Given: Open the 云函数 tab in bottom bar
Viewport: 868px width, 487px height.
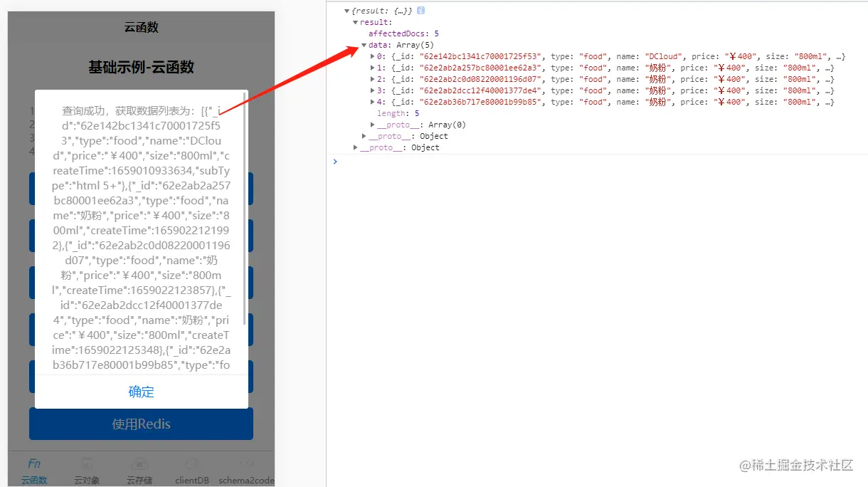Looking at the screenshot, I should point(34,471).
